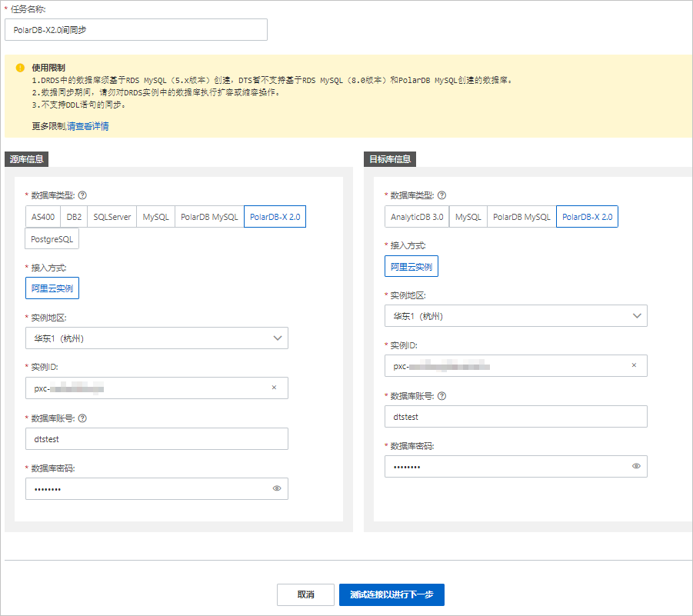Screen dimensions: 693x616
Task: Show source database password via eye icon
Action: (277, 488)
